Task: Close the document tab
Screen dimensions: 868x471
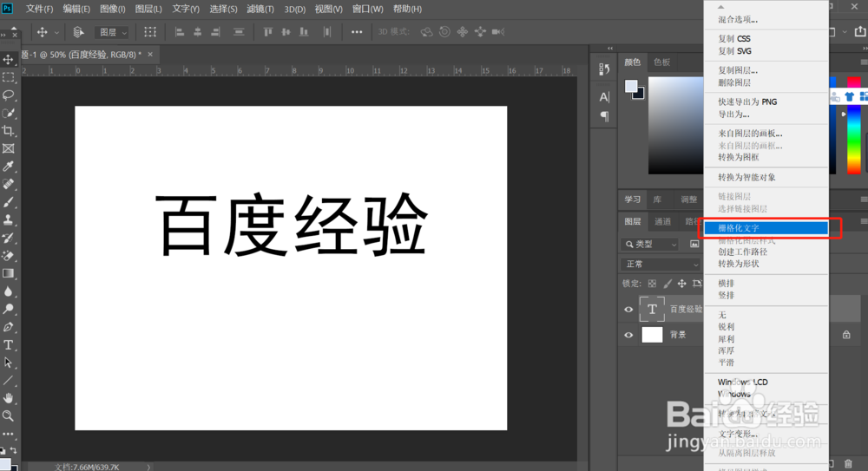Action: point(150,55)
